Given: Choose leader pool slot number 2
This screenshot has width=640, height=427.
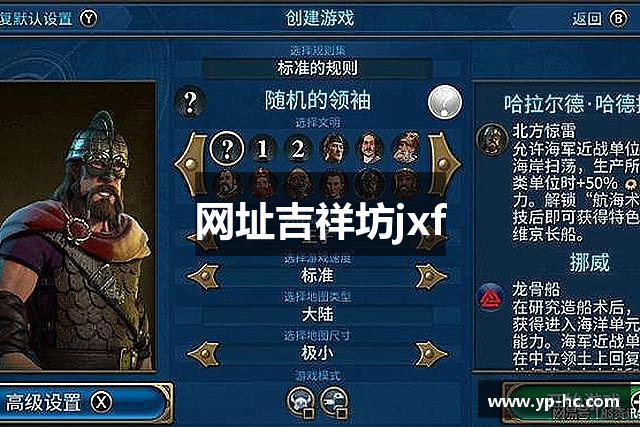Looking at the screenshot, I should coord(298,148).
